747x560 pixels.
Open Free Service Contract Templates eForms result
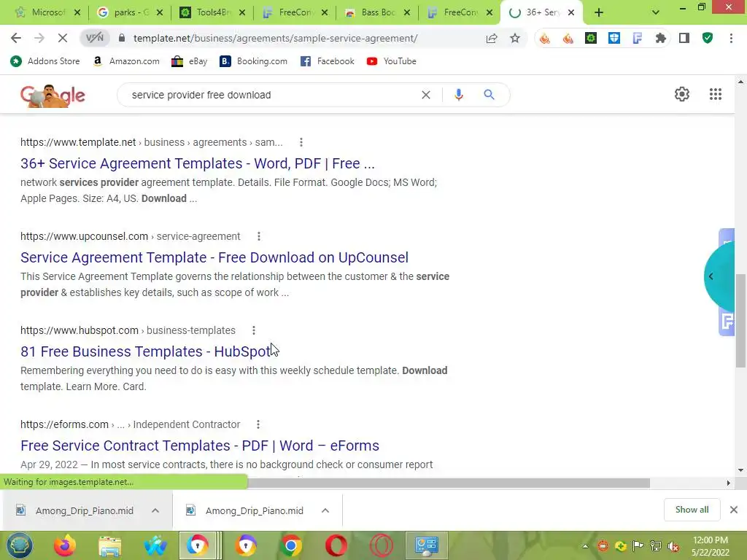pos(200,446)
